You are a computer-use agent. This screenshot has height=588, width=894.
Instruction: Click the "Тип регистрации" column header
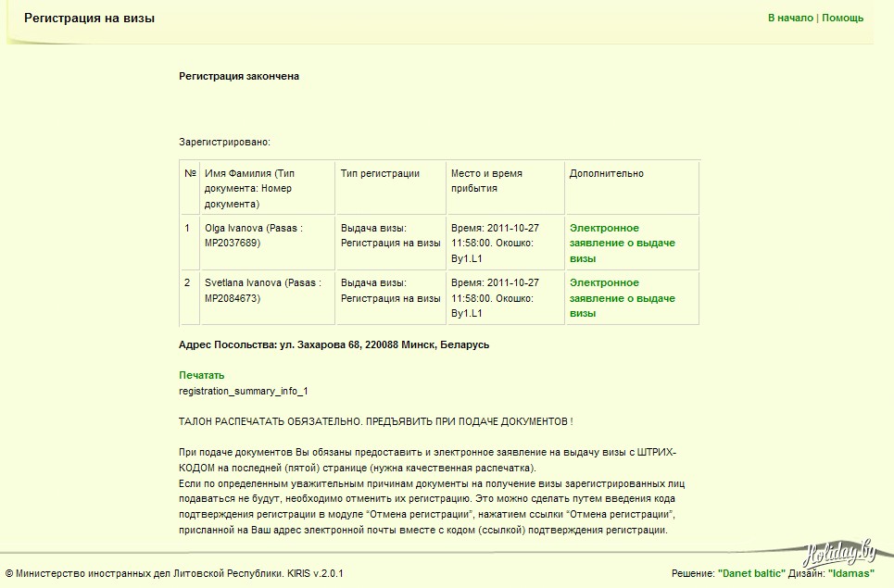(x=380, y=173)
